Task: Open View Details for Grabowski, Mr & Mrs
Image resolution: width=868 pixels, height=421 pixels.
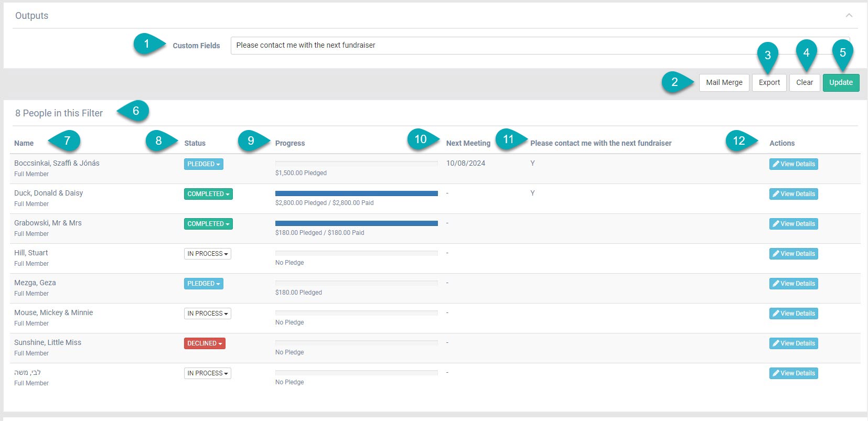Action: pos(794,224)
